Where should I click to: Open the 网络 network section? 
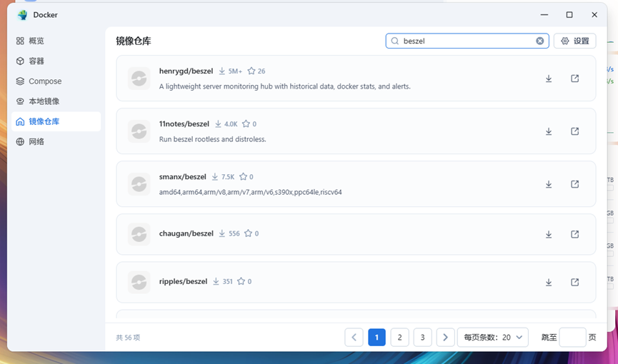[56, 141]
